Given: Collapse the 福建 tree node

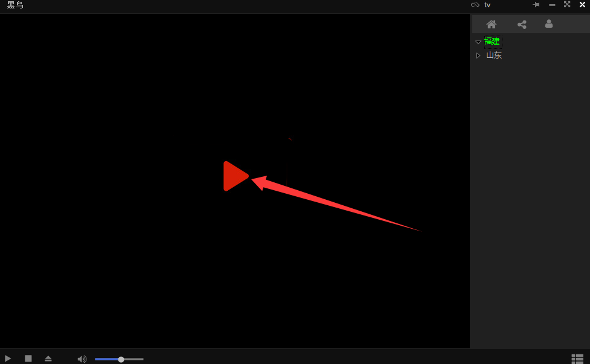Looking at the screenshot, I should (478, 42).
